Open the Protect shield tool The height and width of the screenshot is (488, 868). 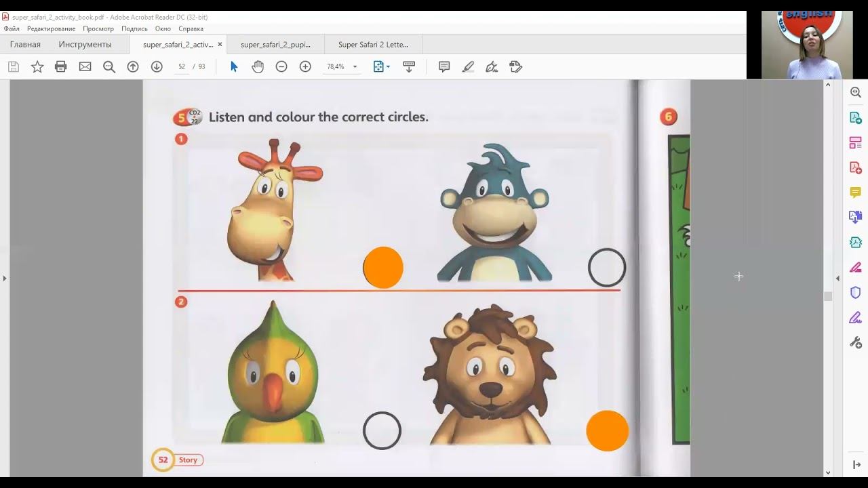click(x=856, y=292)
